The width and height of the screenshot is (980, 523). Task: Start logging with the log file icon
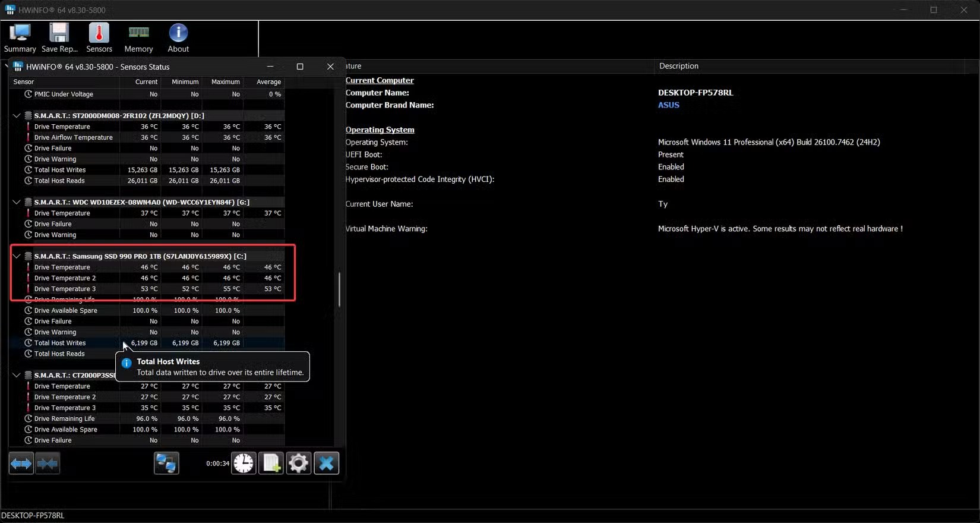tap(271, 463)
